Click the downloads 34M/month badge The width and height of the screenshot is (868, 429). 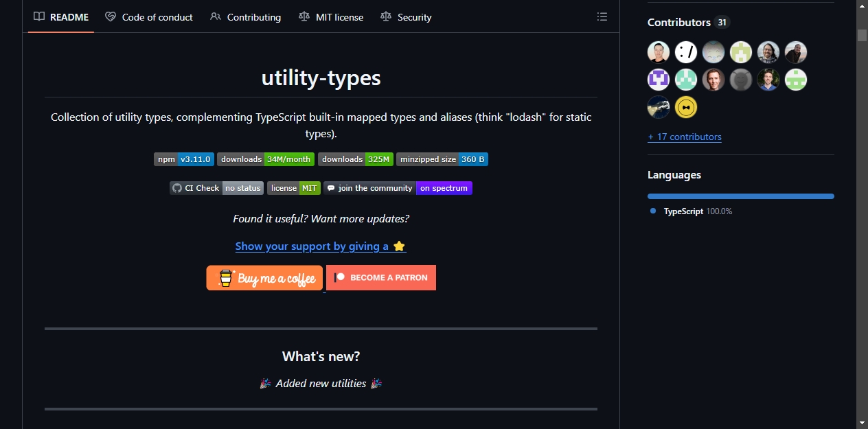click(x=266, y=159)
